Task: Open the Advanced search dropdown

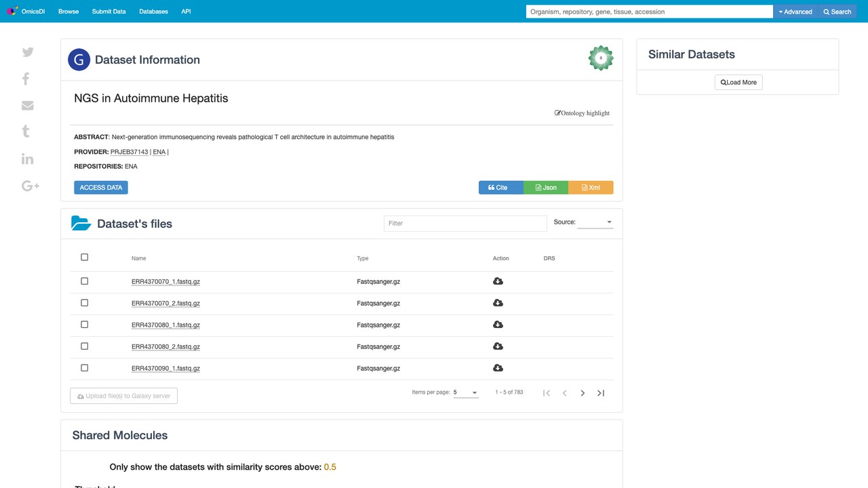Action: coord(795,12)
